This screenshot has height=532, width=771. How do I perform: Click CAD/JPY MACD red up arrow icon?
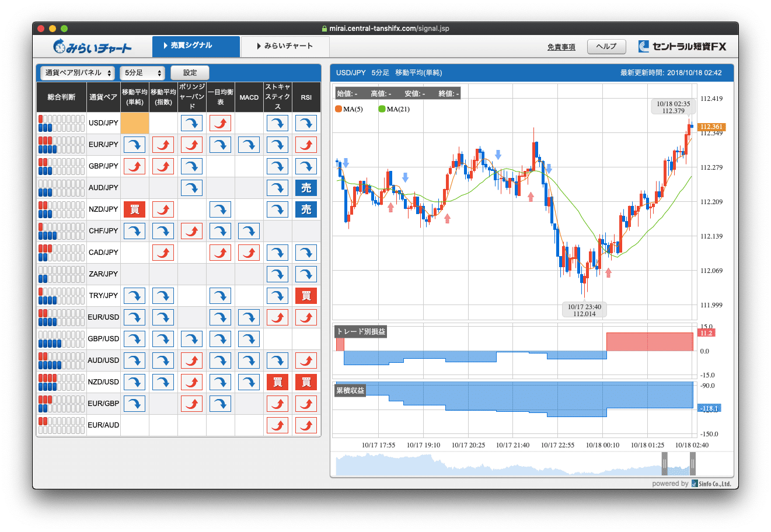pos(249,253)
